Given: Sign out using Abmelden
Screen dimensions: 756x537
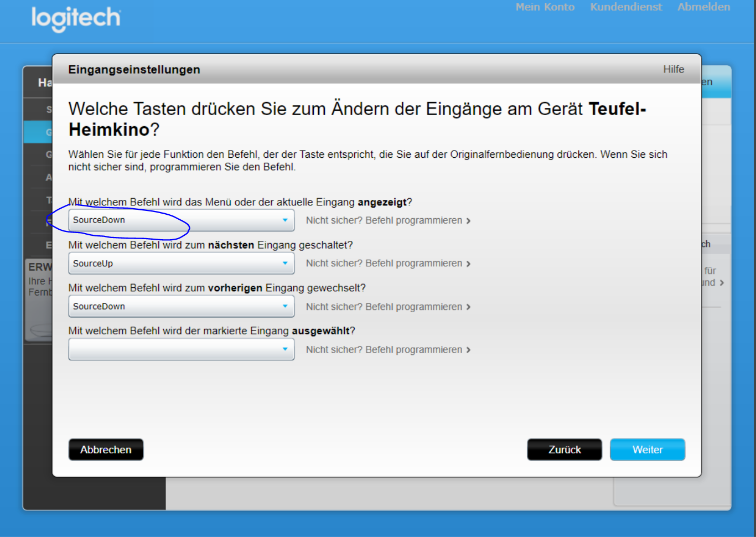Looking at the screenshot, I should coord(703,7).
